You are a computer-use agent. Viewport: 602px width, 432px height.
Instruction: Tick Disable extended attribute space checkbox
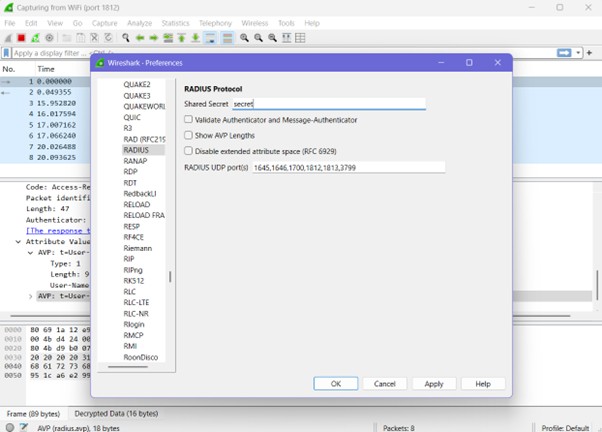pos(188,151)
